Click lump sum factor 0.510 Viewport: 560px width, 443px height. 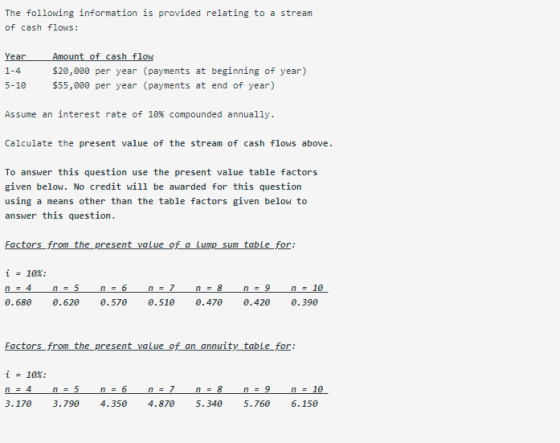161,303
